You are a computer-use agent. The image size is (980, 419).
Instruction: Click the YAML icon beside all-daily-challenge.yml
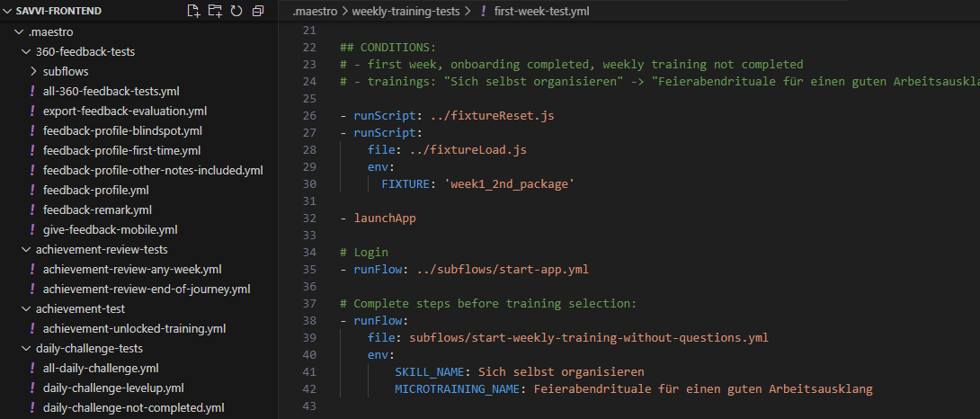[x=33, y=368]
